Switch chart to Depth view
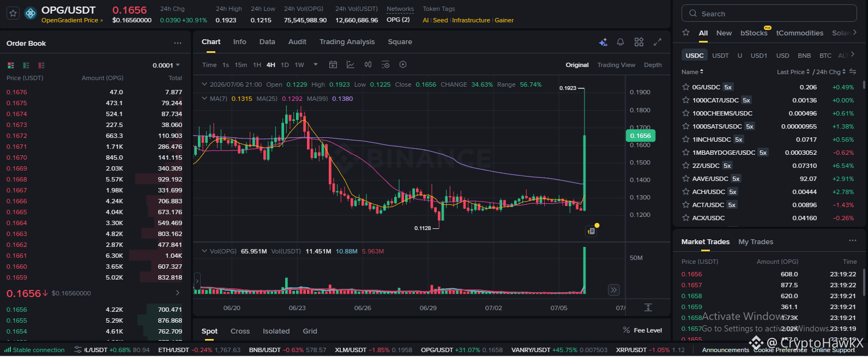 point(653,65)
